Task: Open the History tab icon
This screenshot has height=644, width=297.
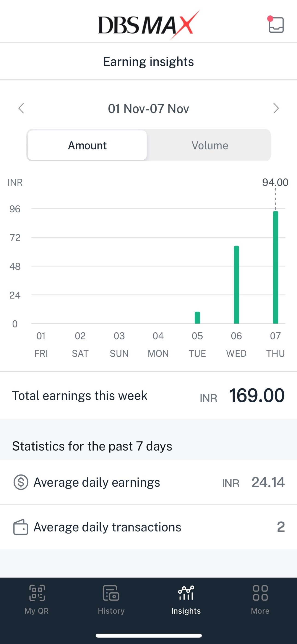Action: coord(111,593)
